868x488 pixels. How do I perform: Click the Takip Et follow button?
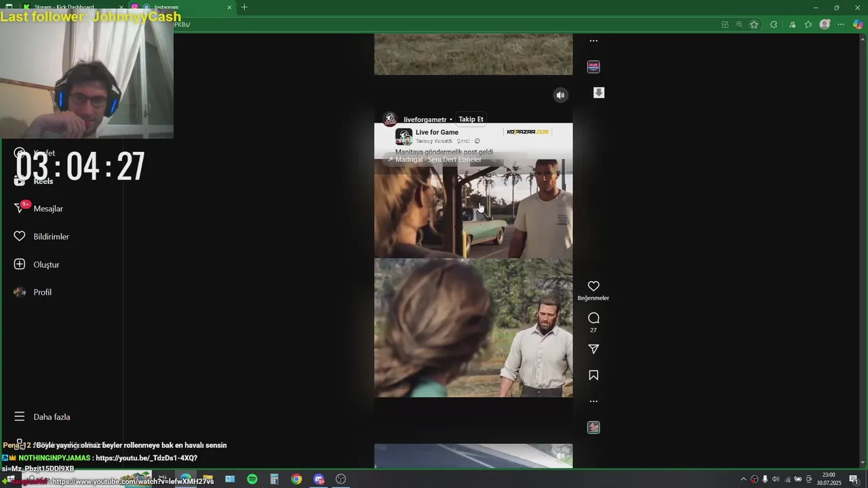pos(471,119)
